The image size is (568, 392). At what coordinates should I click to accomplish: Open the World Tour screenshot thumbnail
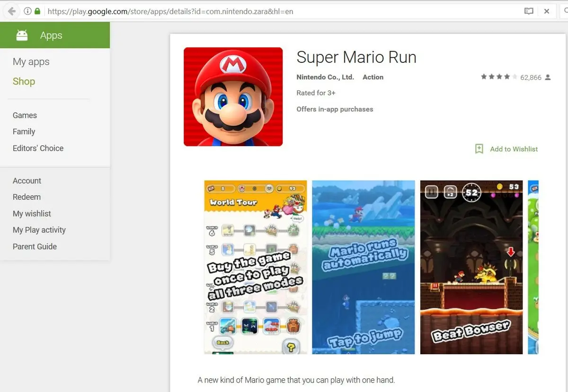click(x=255, y=267)
